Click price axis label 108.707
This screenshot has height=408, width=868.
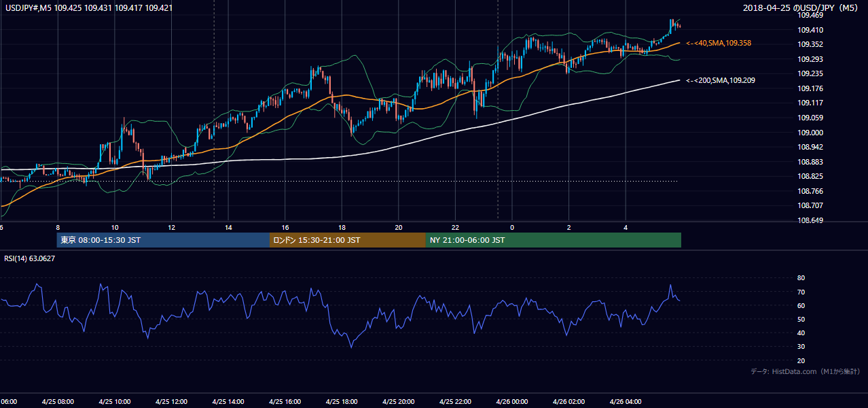[810, 205]
